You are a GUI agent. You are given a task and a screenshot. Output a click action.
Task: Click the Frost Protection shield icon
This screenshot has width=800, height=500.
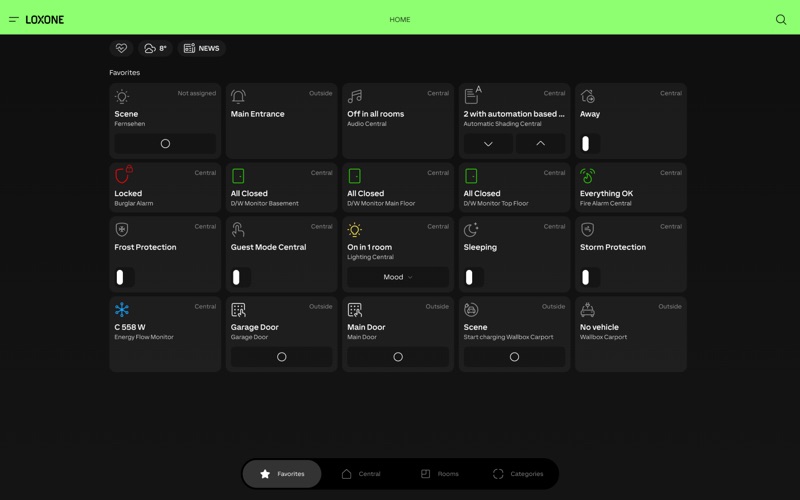[122, 230]
